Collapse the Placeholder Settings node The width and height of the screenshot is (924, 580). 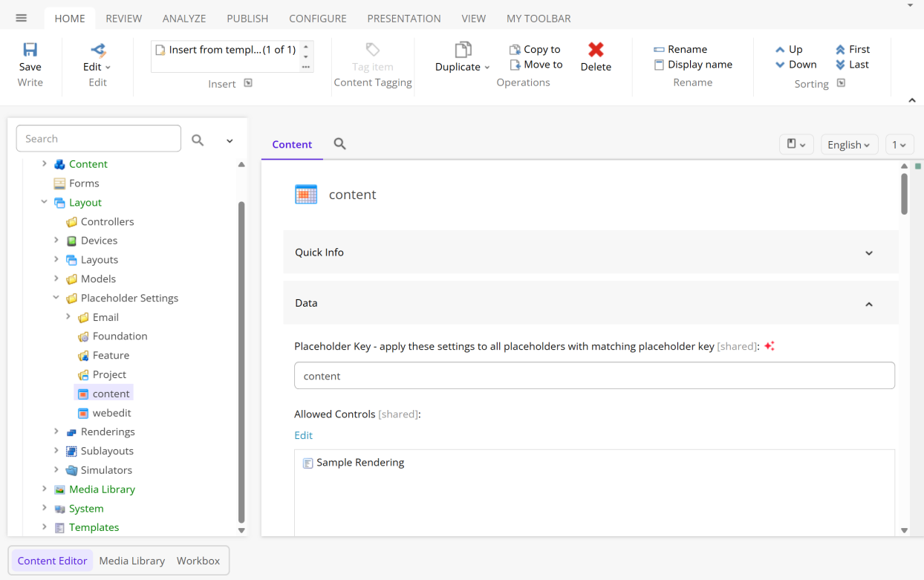pyautogui.click(x=56, y=298)
